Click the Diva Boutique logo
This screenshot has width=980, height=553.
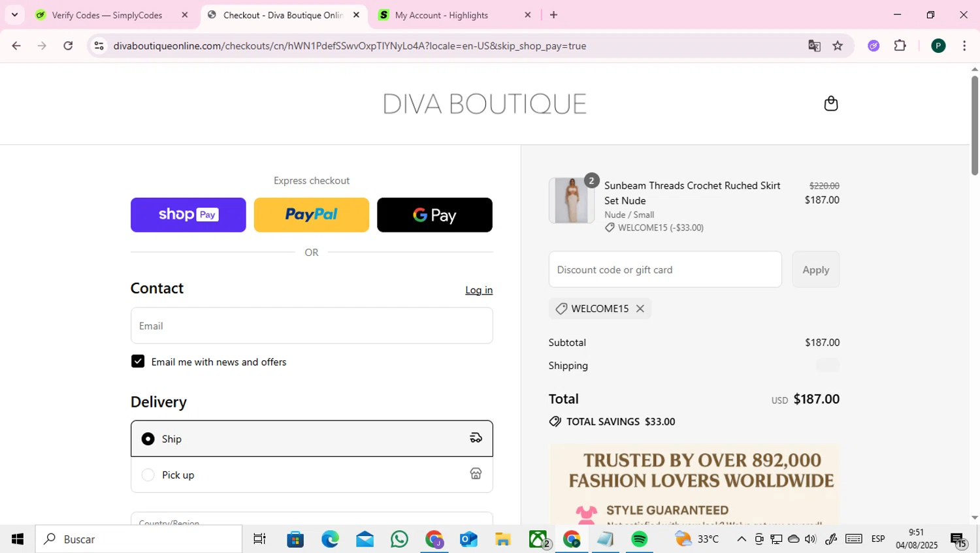[485, 104]
